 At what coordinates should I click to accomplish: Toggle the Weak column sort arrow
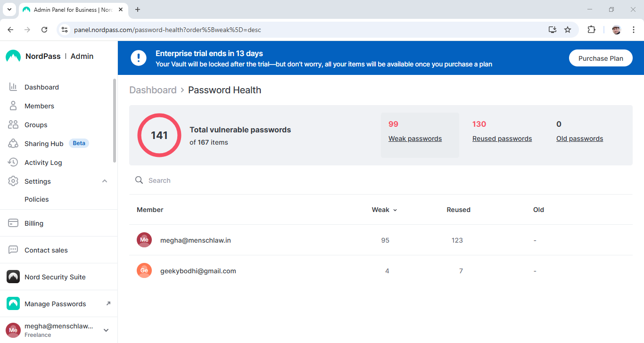pos(395,210)
